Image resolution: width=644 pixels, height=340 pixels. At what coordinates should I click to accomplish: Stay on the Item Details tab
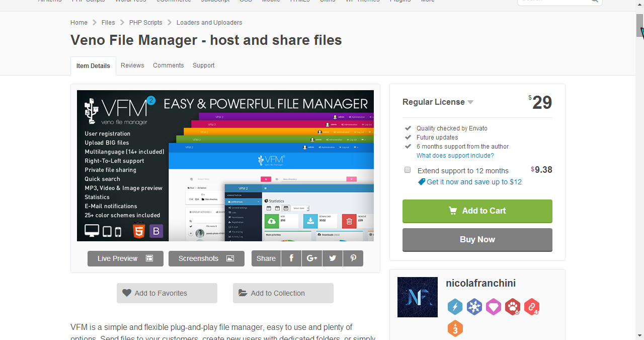click(x=93, y=66)
